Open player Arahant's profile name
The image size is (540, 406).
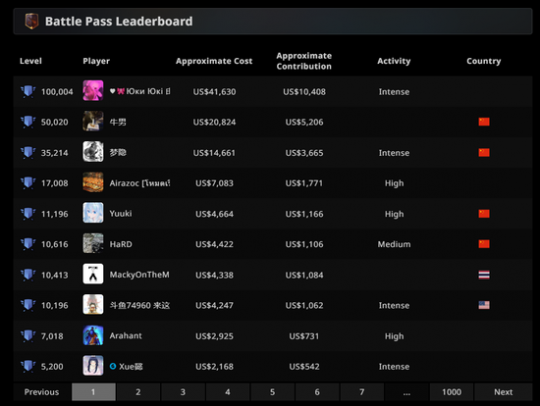point(126,336)
